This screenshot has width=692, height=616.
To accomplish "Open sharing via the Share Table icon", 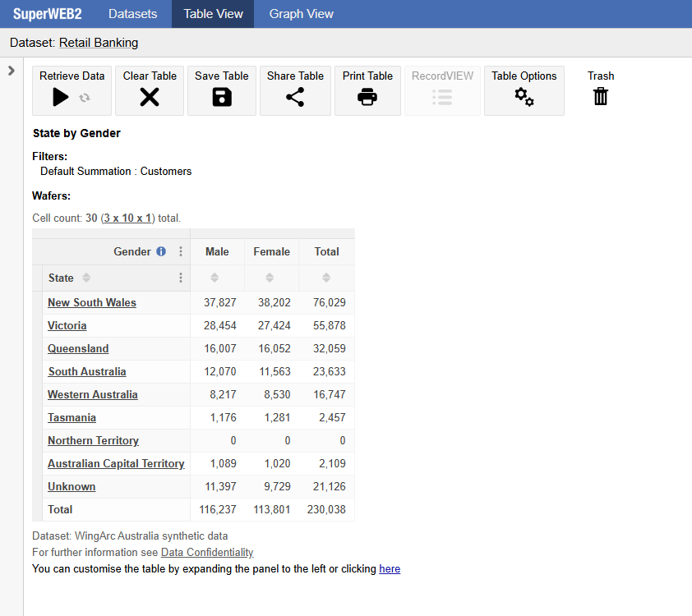I will point(295,96).
